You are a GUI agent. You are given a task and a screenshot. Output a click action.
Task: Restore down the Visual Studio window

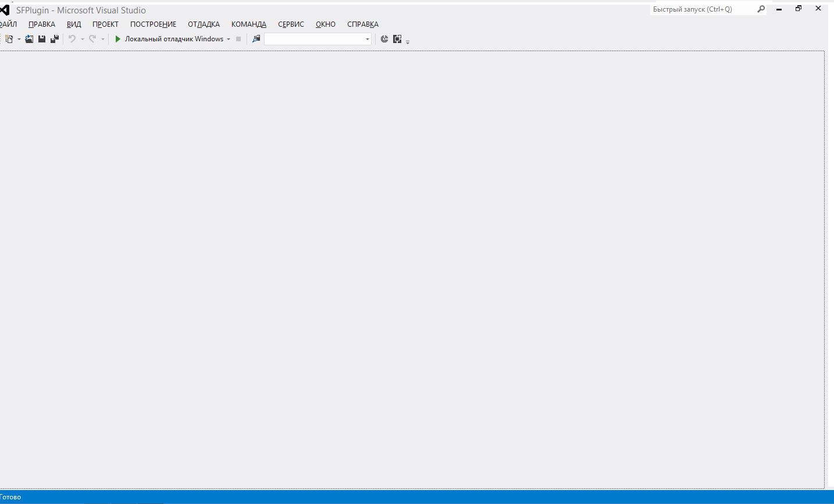coord(799,9)
